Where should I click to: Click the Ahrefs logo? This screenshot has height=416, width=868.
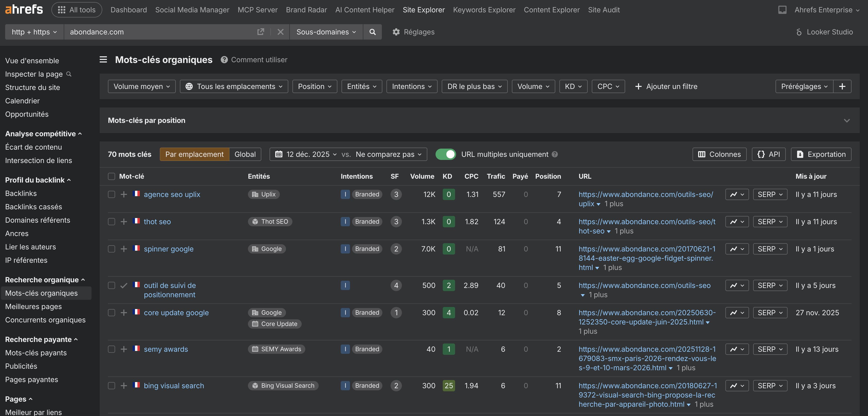[x=24, y=9]
